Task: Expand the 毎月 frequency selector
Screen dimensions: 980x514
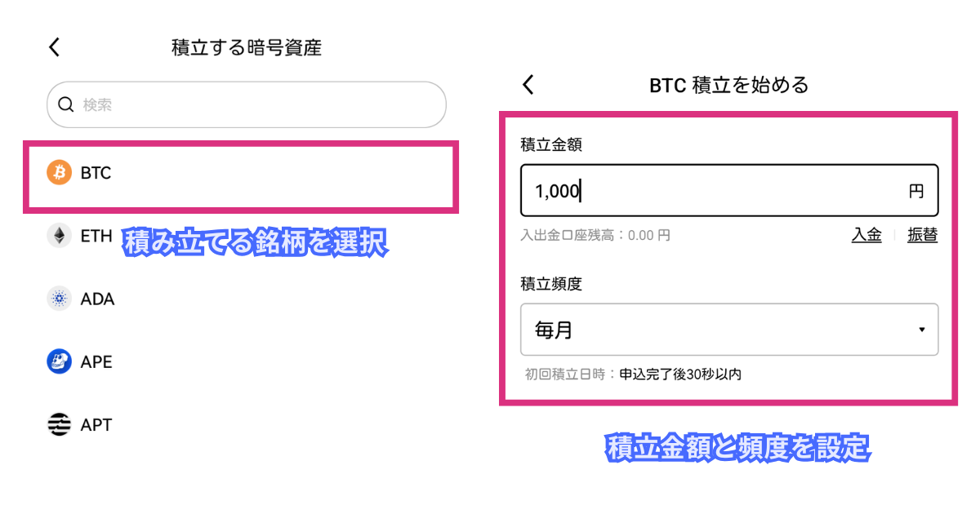Action: 728,330
